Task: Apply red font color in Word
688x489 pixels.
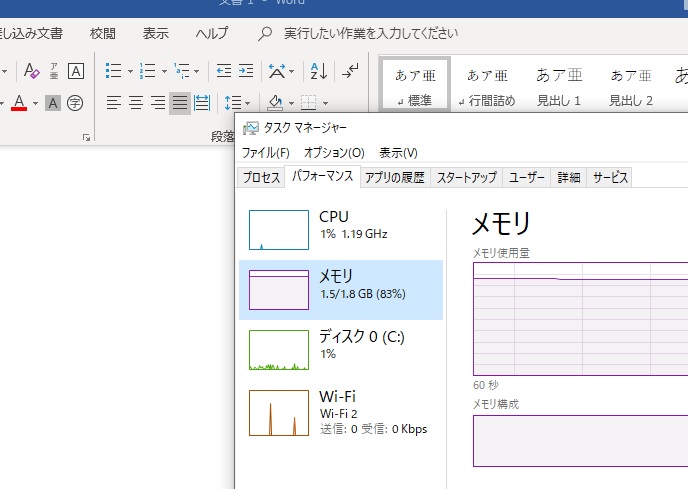Action: point(19,103)
